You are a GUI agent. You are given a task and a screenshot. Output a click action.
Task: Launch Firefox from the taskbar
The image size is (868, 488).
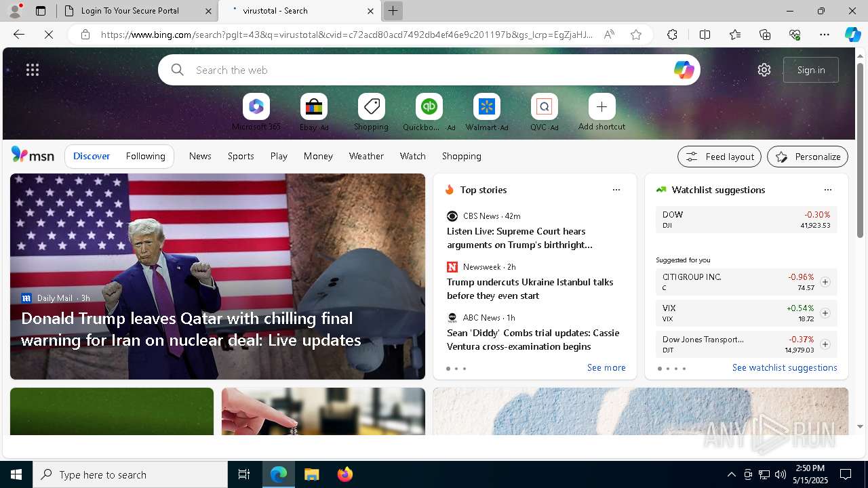(345, 474)
